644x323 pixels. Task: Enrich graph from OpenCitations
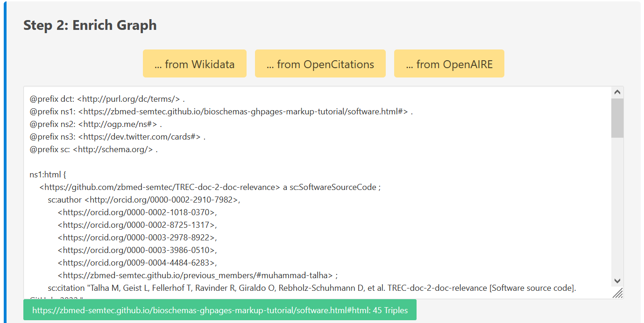point(320,64)
